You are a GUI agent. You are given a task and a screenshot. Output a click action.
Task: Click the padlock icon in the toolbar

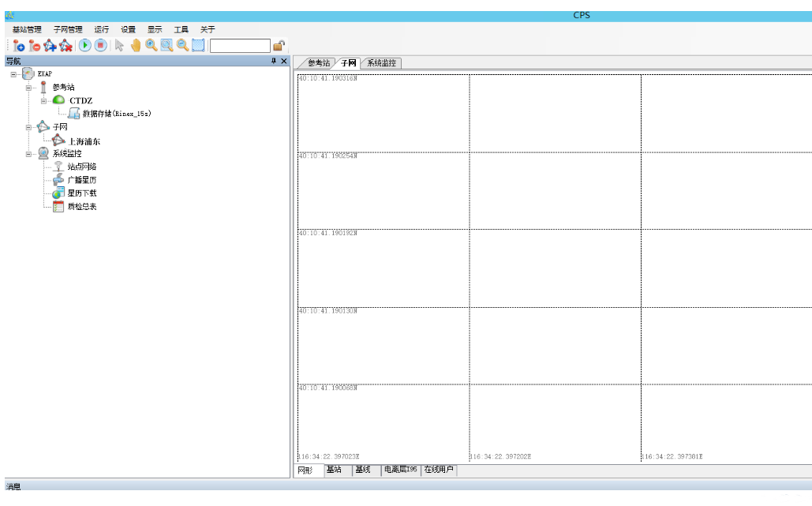[x=279, y=46]
